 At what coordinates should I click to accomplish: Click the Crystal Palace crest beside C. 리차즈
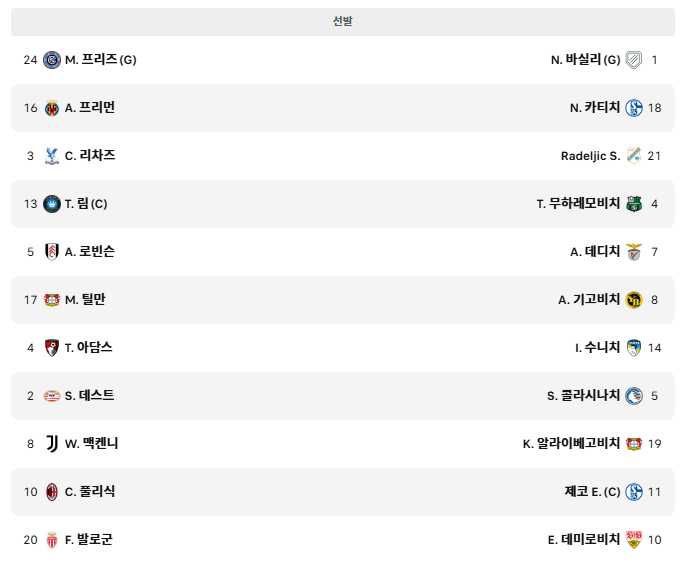point(52,156)
